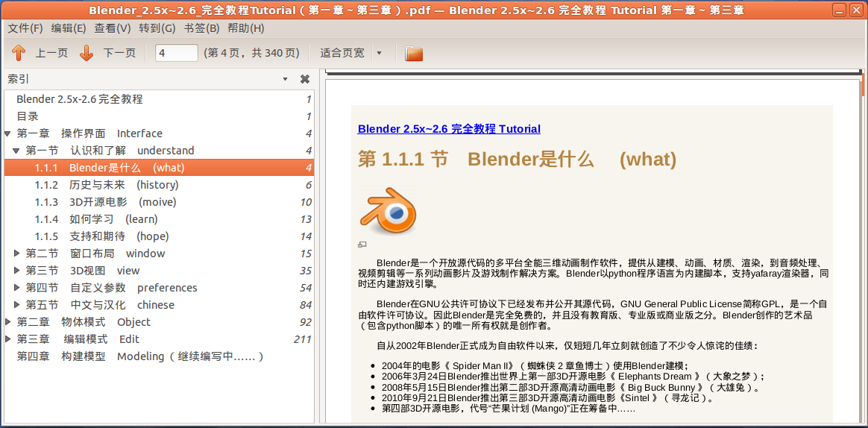
Task: Expand the 第三节 3D视图 arrow
Action: (16, 271)
